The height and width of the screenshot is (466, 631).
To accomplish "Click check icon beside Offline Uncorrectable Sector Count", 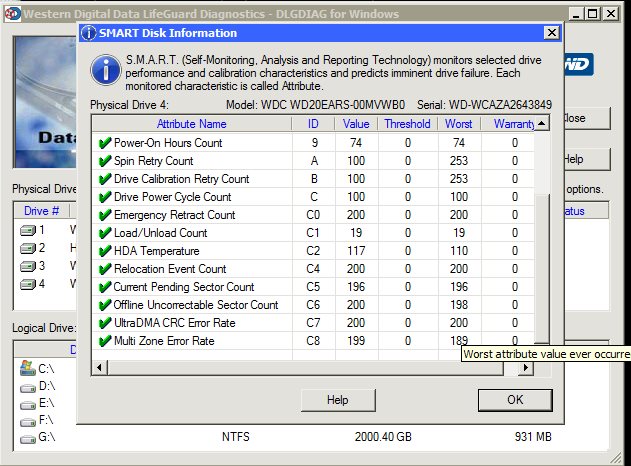I will tap(105, 305).
